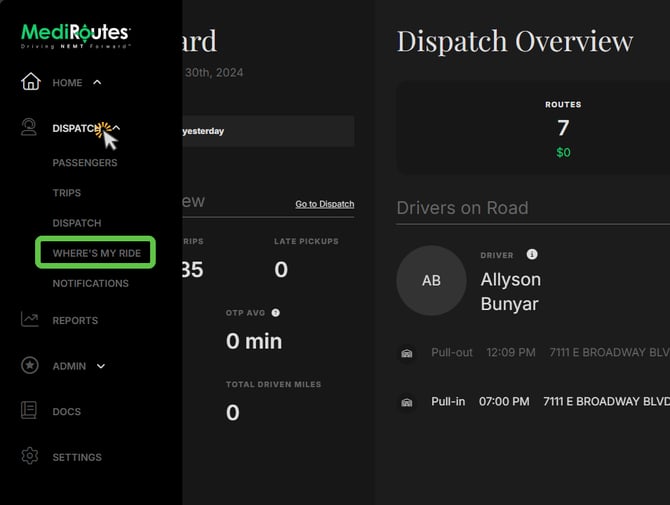
Task: Click the Dispatch headset icon
Action: tap(31, 128)
